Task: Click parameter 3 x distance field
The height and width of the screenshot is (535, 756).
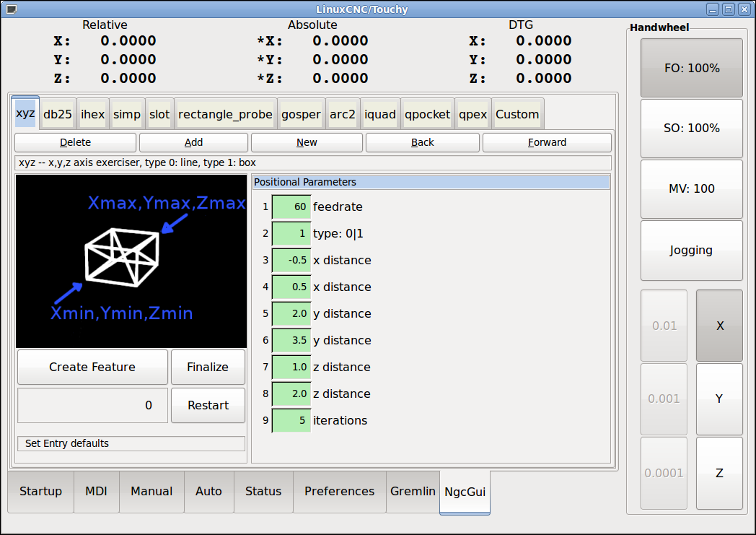Action: pyautogui.click(x=291, y=261)
